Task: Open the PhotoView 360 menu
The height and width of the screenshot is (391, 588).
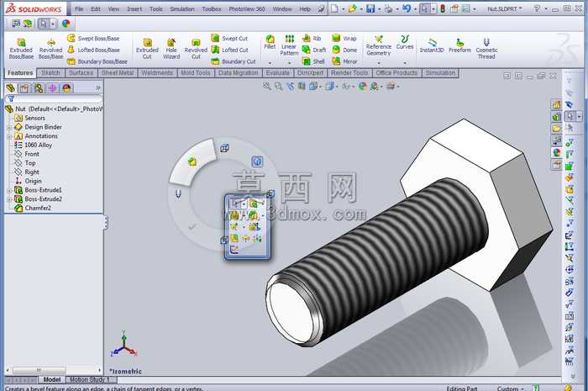Action: click(247, 9)
